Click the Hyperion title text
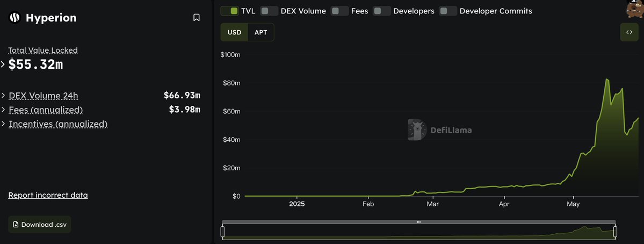 (x=51, y=18)
